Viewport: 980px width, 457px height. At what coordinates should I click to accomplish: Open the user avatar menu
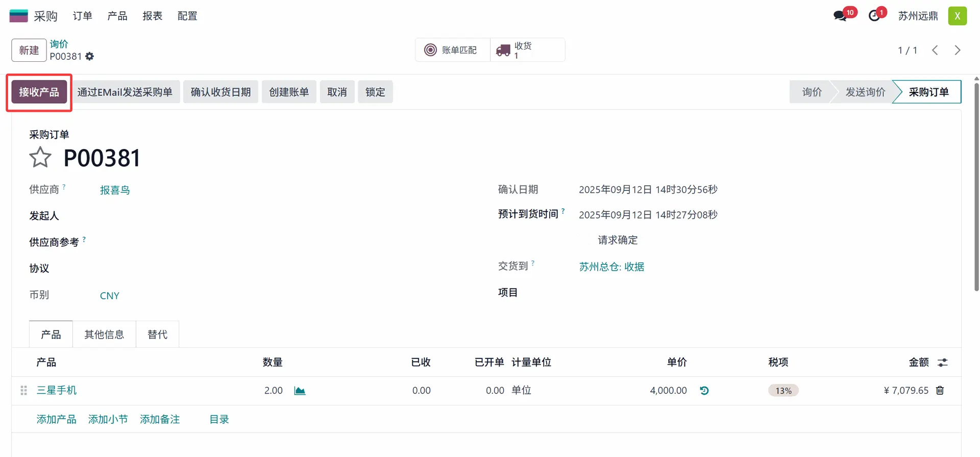pyautogui.click(x=957, y=16)
